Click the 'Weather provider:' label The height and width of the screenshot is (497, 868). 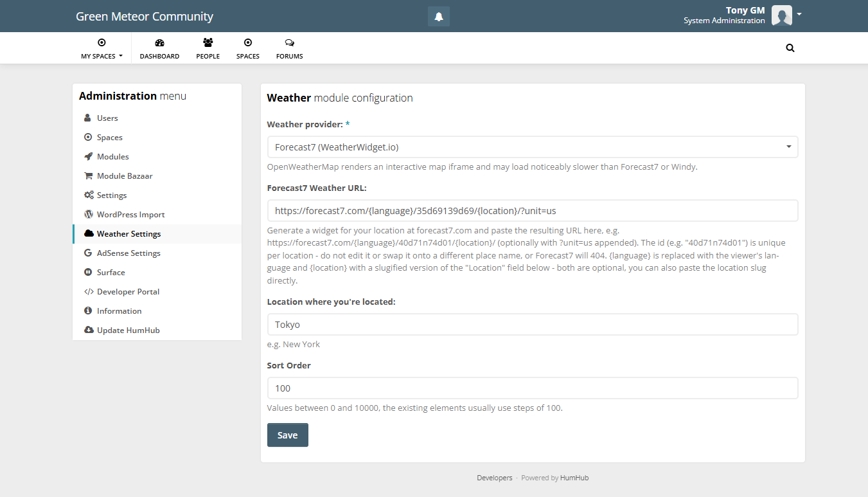(305, 124)
